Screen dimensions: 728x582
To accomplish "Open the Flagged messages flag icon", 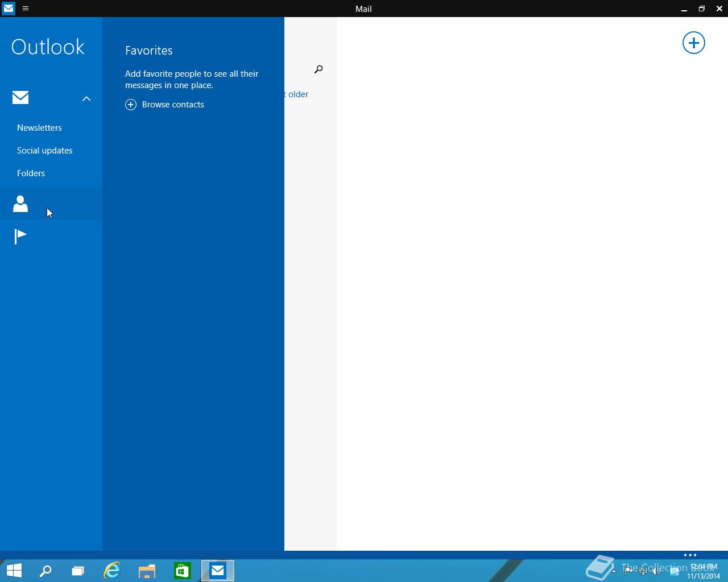I will (x=20, y=236).
